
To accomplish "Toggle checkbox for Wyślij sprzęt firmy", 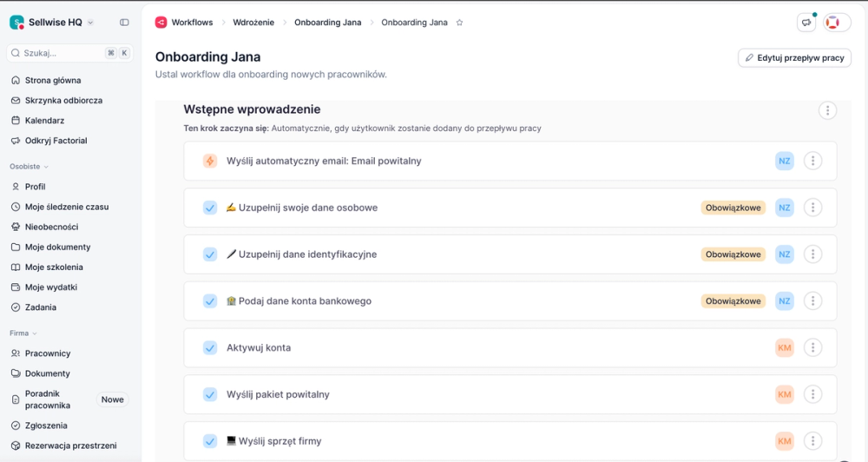I will tap(210, 441).
